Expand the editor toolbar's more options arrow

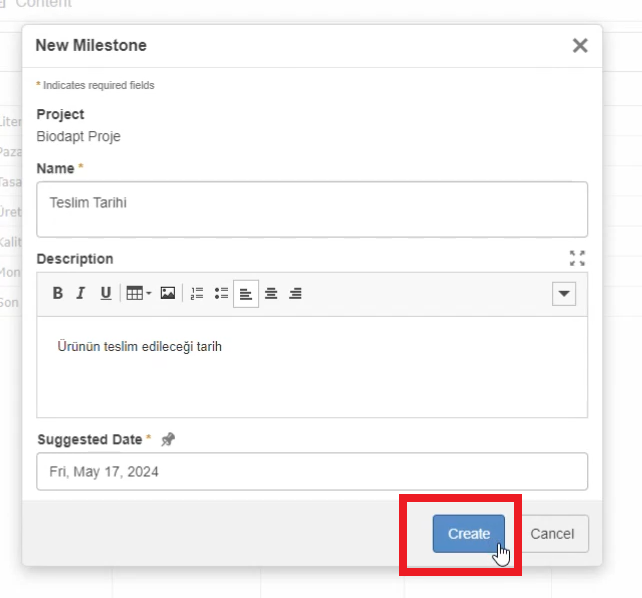click(564, 293)
